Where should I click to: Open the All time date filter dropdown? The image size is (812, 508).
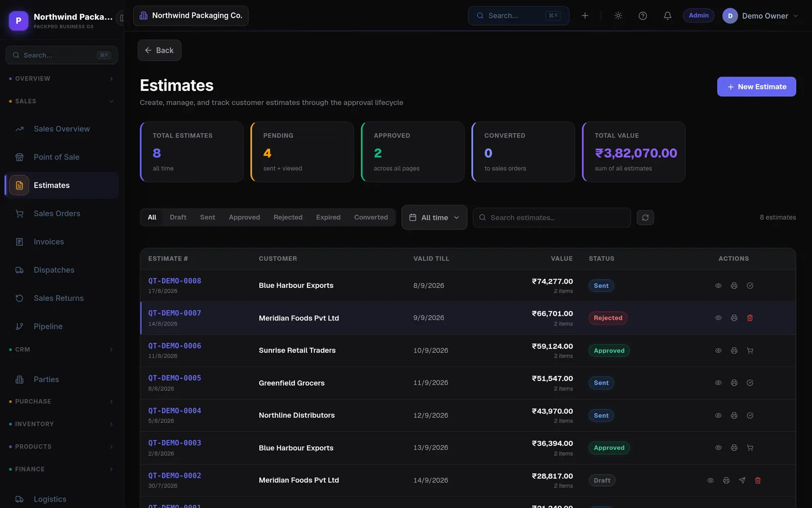(x=434, y=217)
